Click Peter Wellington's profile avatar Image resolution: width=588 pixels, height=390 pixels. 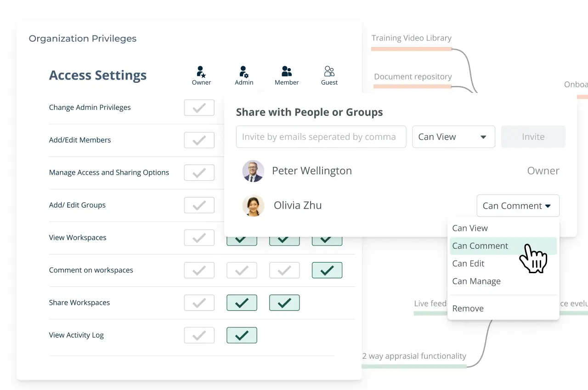(253, 171)
